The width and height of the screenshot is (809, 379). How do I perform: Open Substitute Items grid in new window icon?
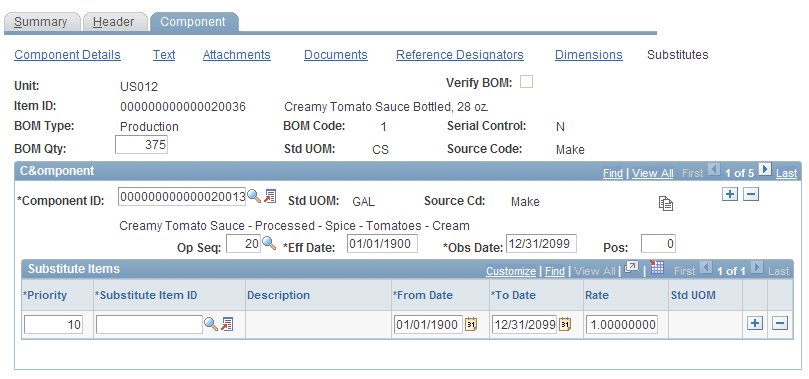pyautogui.click(x=631, y=267)
